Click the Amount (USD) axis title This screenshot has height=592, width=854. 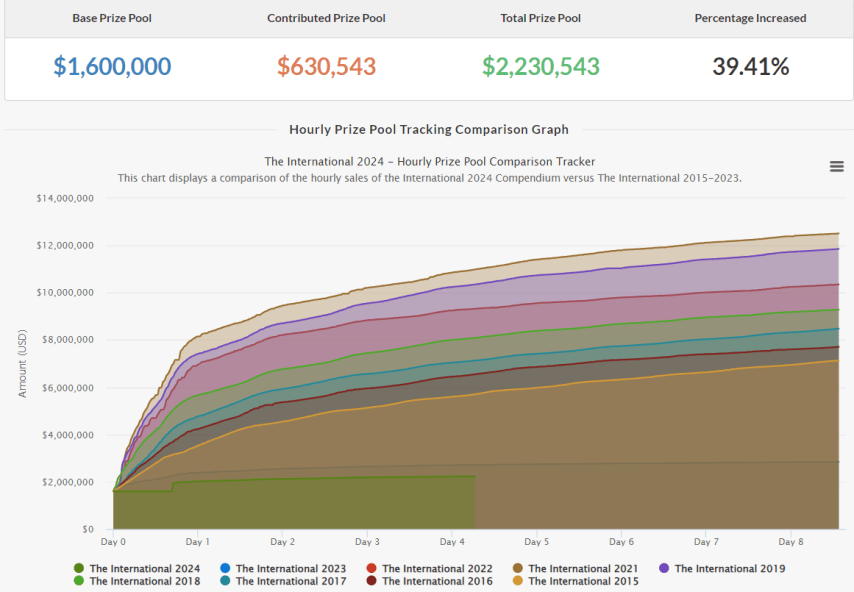point(23,363)
